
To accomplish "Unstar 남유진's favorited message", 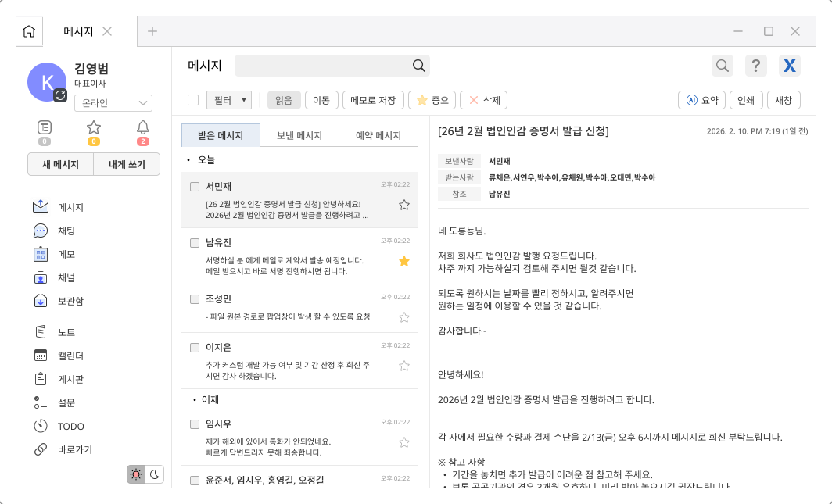I will point(404,261).
